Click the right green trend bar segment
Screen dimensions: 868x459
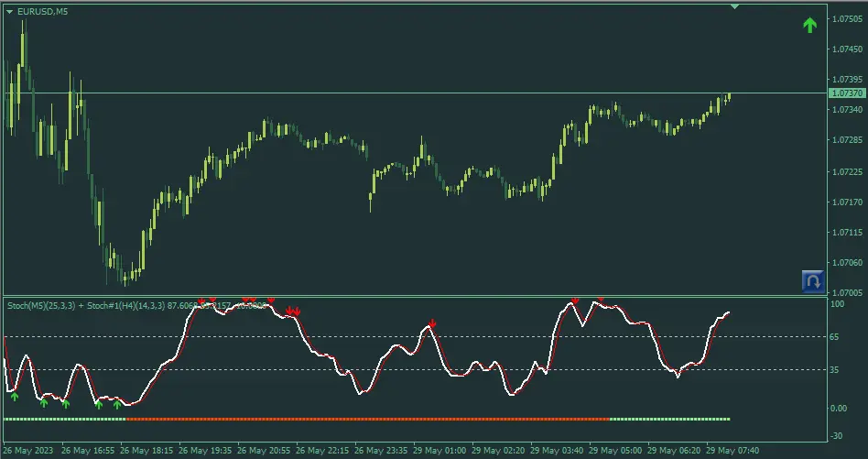668,419
